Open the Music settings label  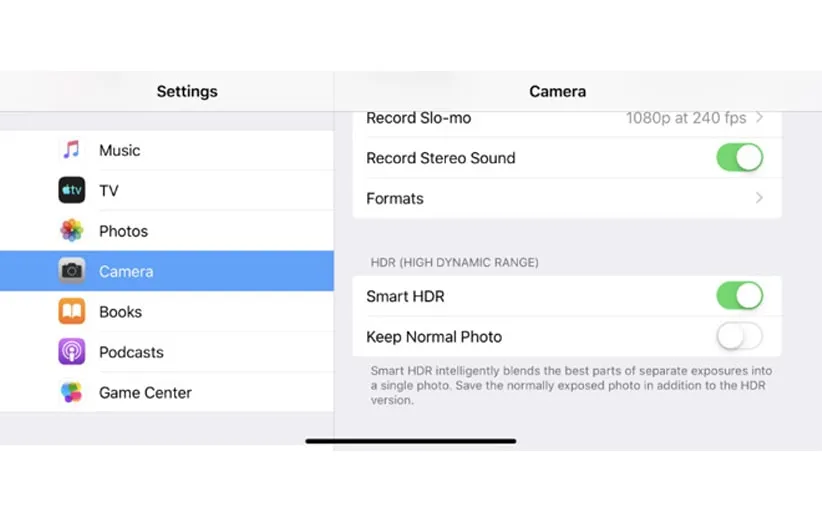pos(119,150)
